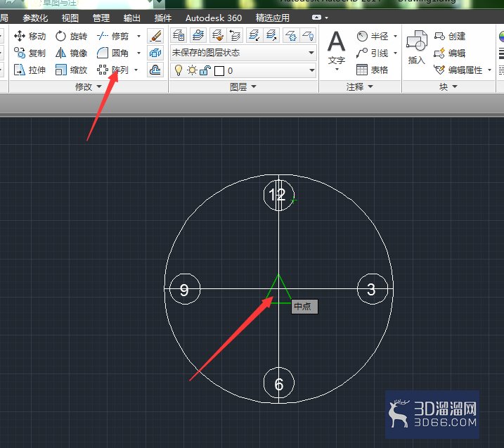Select the 缩放 (Scale) tool
Image resolution: width=504 pixels, height=448 pixels.
(x=71, y=70)
